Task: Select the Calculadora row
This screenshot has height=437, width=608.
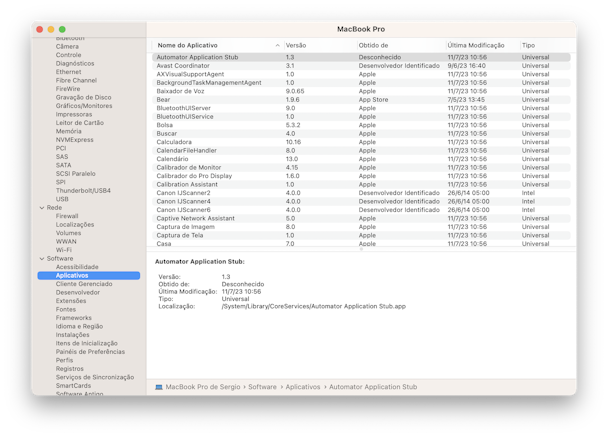Action: [361, 142]
